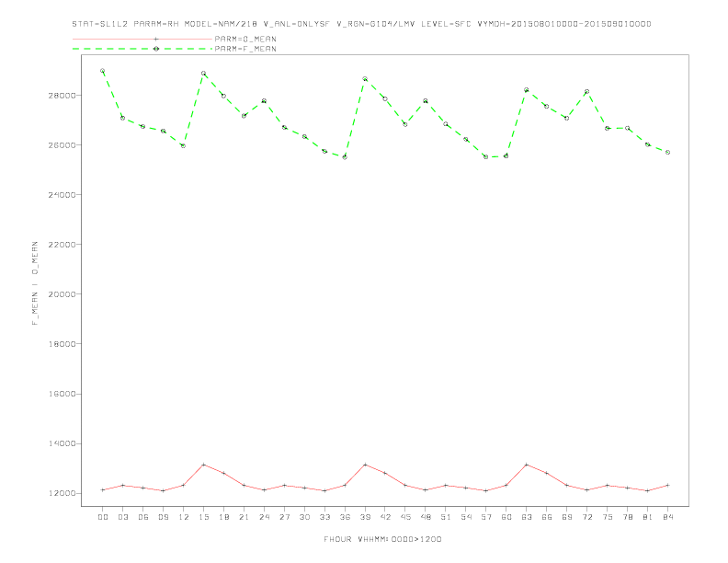
Task: Click the green dashed F_MEAN legend line sample
Action: click(x=142, y=49)
